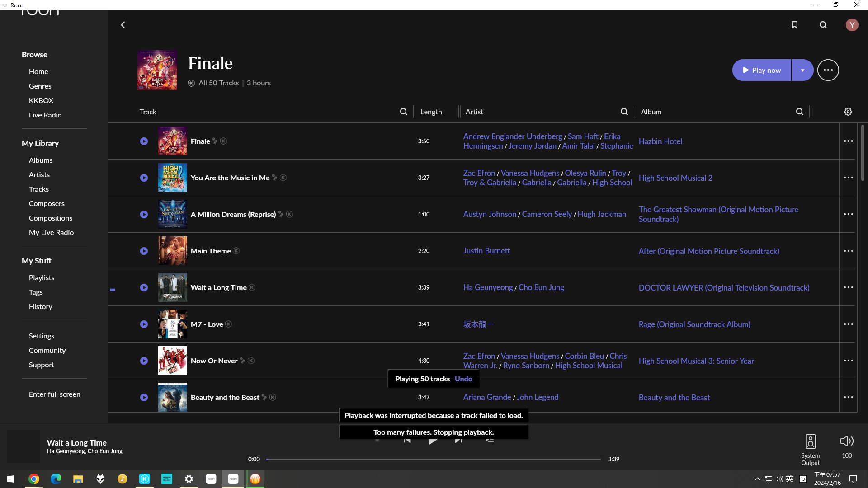Viewport: 868px width, 488px height.
Task: Open more options for Wait a Long Time row
Action: point(848,287)
